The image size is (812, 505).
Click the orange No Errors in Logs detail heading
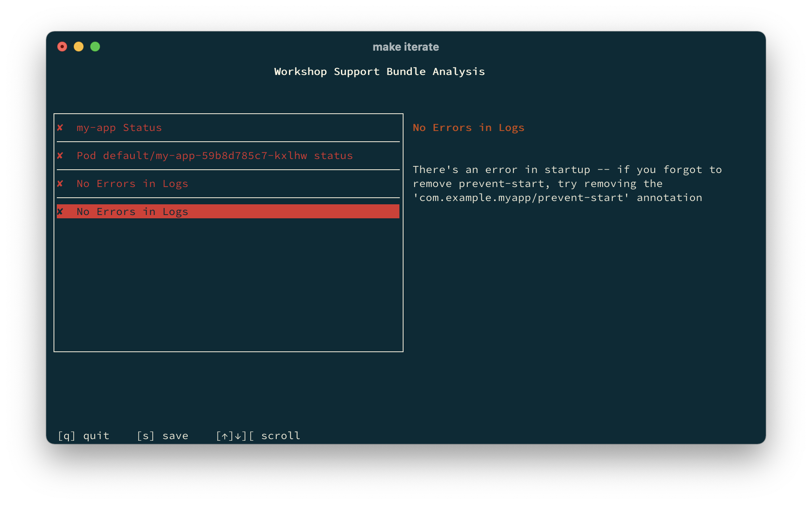point(469,128)
